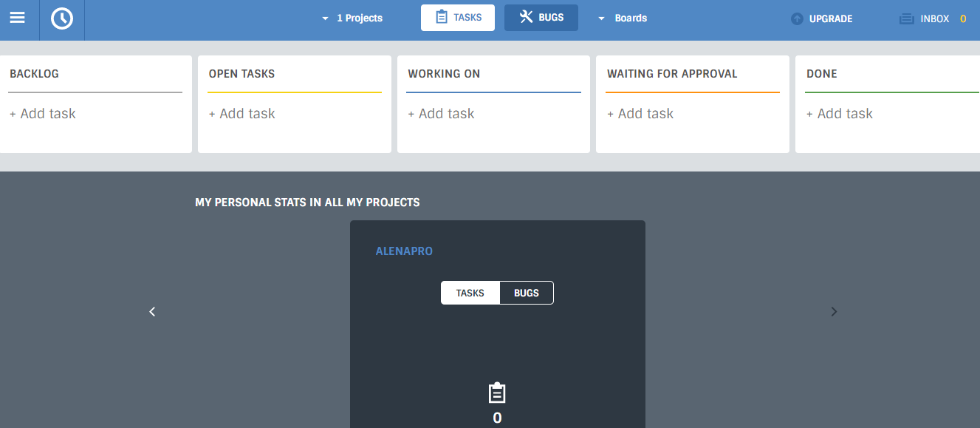Switch personal stats to Bugs
This screenshot has width=980, height=428.
[x=527, y=293]
